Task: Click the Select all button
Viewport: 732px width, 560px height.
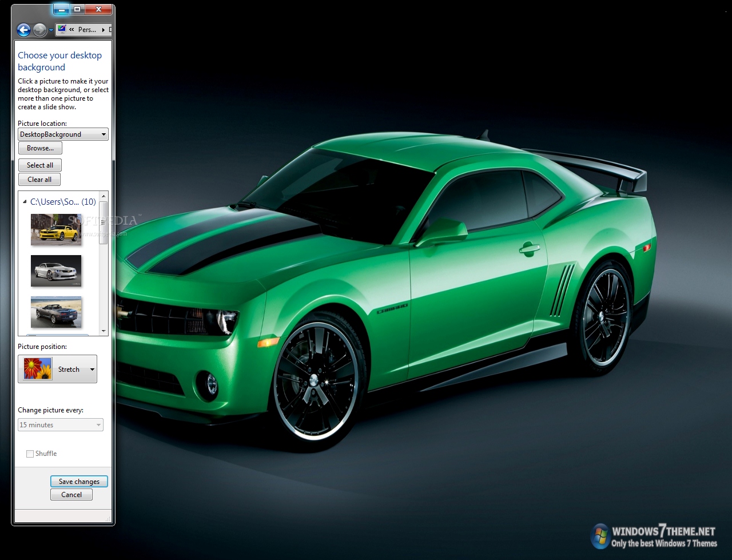Action: [39, 165]
